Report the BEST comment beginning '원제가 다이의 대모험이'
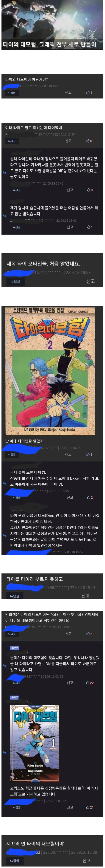105x868 pixels. click(70, 683)
